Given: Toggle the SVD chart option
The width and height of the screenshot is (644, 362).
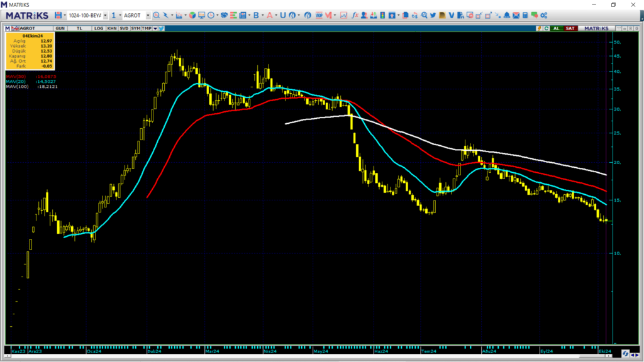Looking at the screenshot, I should coord(124,28).
